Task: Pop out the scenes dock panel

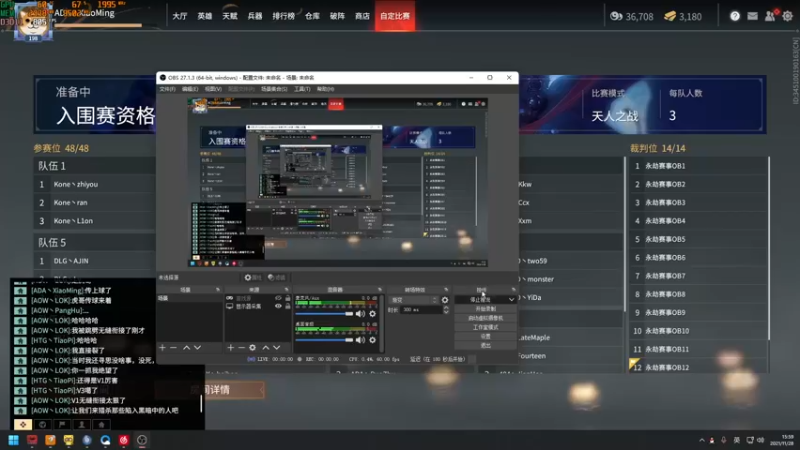Action: [218, 290]
